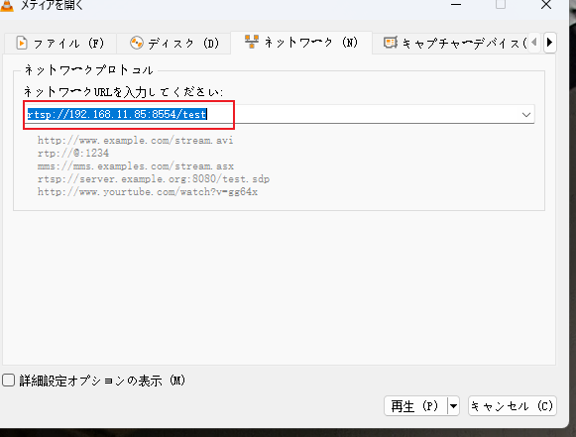Click the file tab play icon

[22, 43]
